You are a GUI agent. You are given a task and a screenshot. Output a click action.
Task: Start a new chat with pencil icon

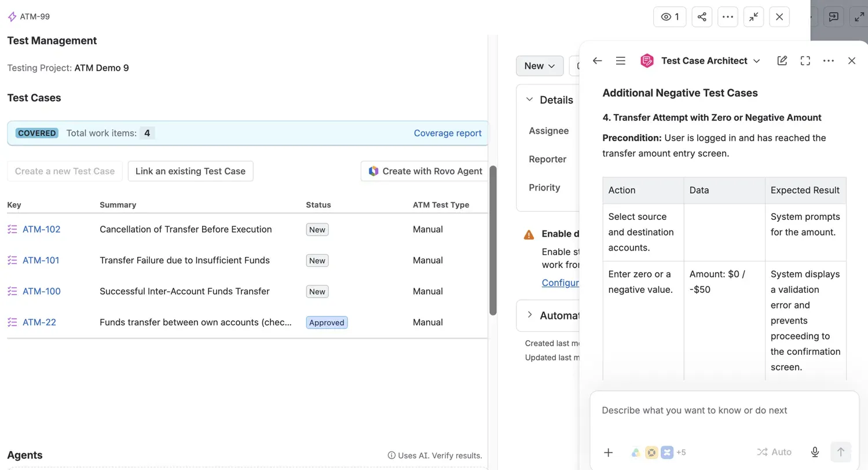pos(782,61)
